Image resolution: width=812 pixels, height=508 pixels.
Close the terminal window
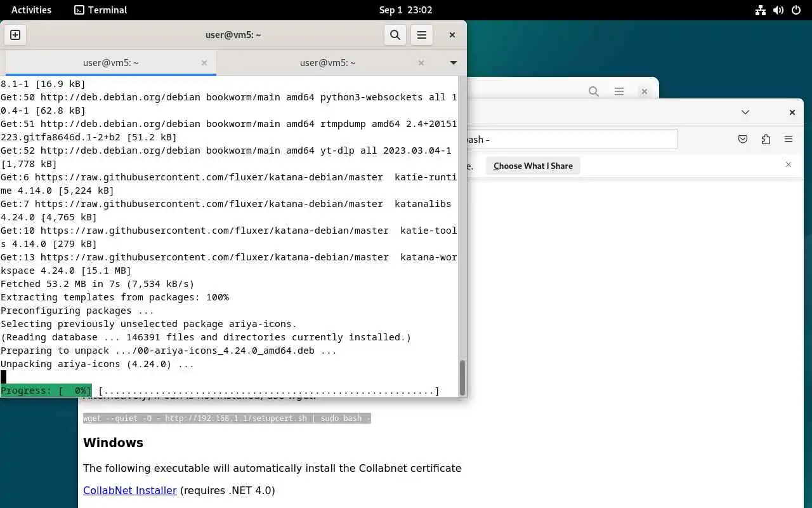(x=452, y=35)
